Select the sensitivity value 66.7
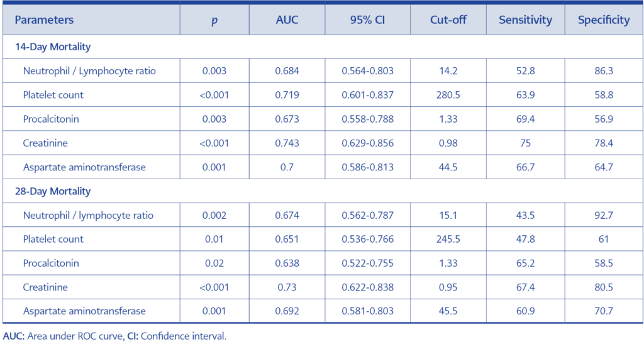The width and height of the screenshot is (644, 349). [525, 167]
